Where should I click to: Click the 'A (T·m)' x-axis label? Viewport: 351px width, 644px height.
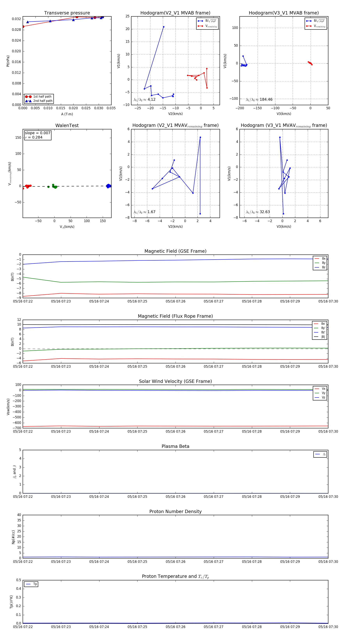pyautogui.click(x=67, y=114)
